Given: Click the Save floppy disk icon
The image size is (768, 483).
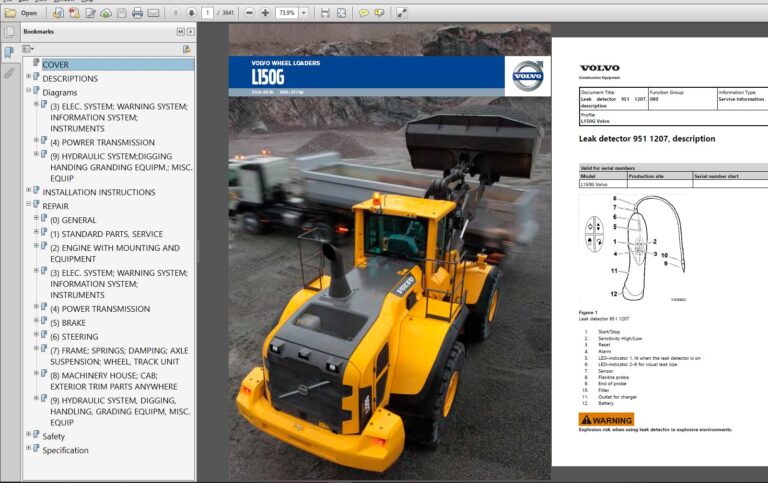Looking at the screenshot, I should pyautogui.click(x=121, y=13).
